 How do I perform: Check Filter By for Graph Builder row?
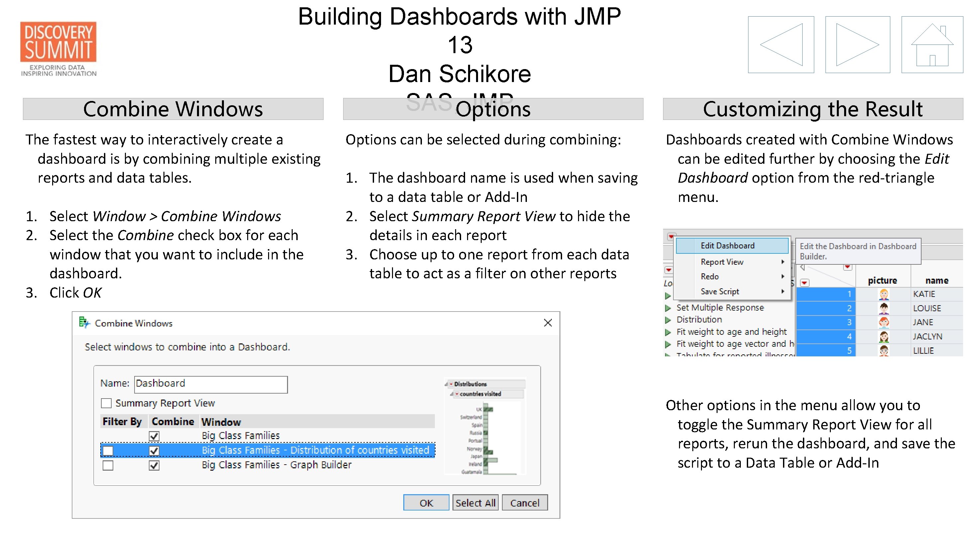click(108, 465)
